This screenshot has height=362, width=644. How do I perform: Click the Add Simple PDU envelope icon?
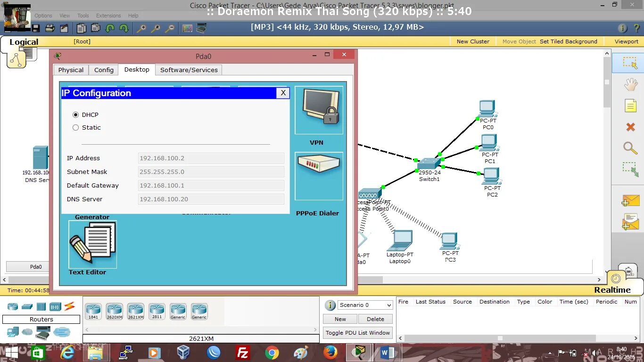(630, 201)
